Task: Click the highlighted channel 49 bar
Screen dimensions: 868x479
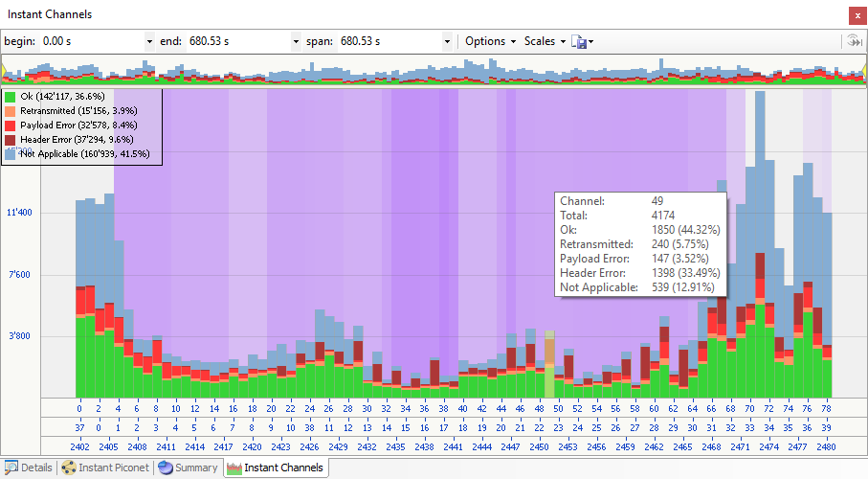Action: [549, 364]
